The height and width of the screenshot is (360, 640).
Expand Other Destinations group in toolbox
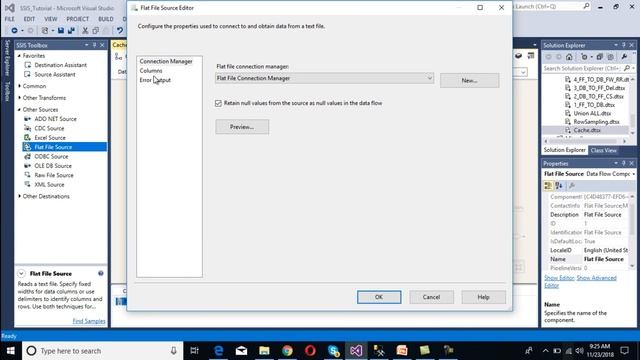tap(19, 196)
